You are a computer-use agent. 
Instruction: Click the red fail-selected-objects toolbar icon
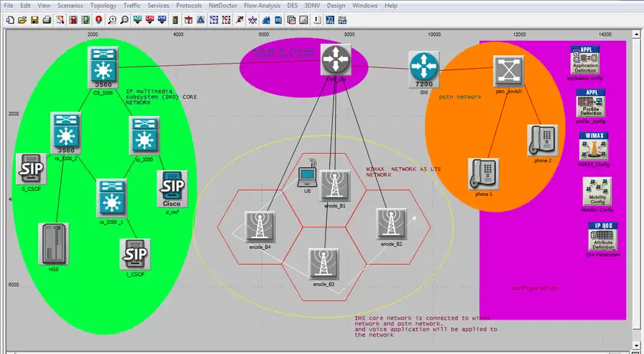(x=73, y=20)
